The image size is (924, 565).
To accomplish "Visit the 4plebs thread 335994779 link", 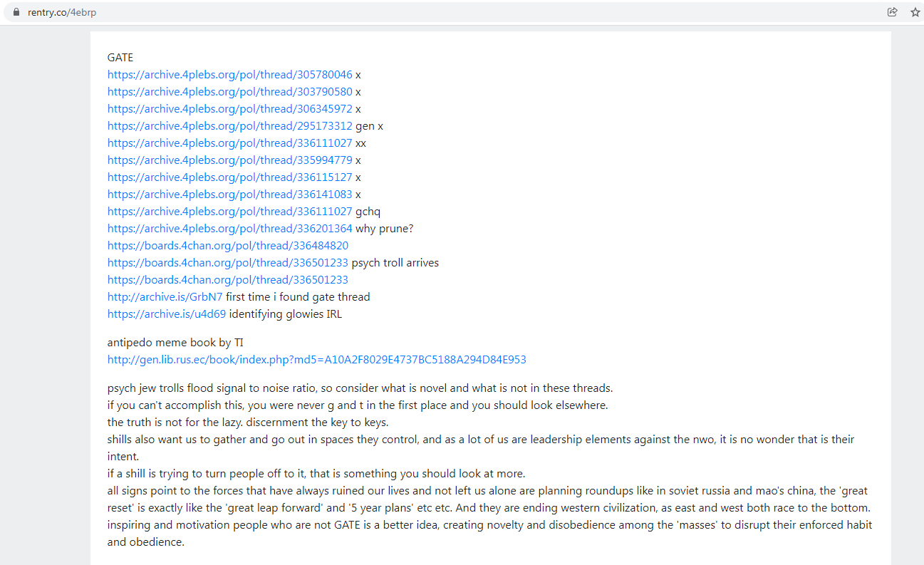I will click(x=230, y=160).
